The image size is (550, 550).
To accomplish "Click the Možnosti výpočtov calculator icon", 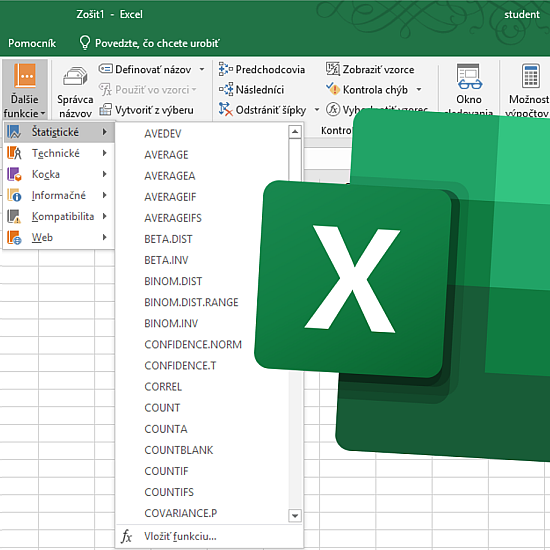I will point(530,76).
